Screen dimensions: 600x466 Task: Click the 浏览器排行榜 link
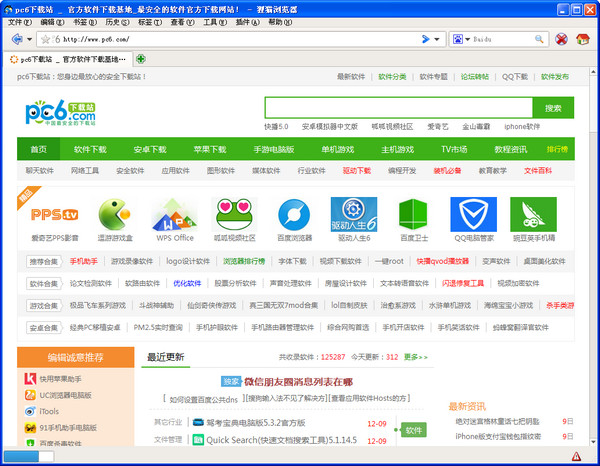click(x=244, y=261)
